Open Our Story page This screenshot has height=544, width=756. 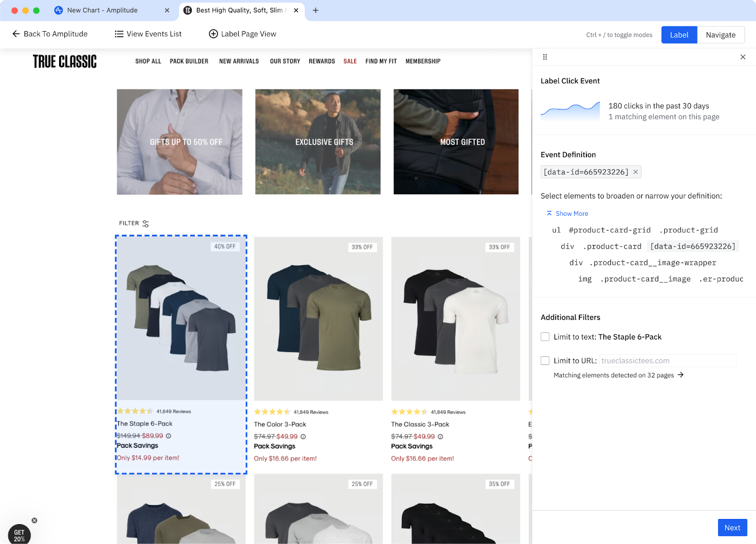285,61
